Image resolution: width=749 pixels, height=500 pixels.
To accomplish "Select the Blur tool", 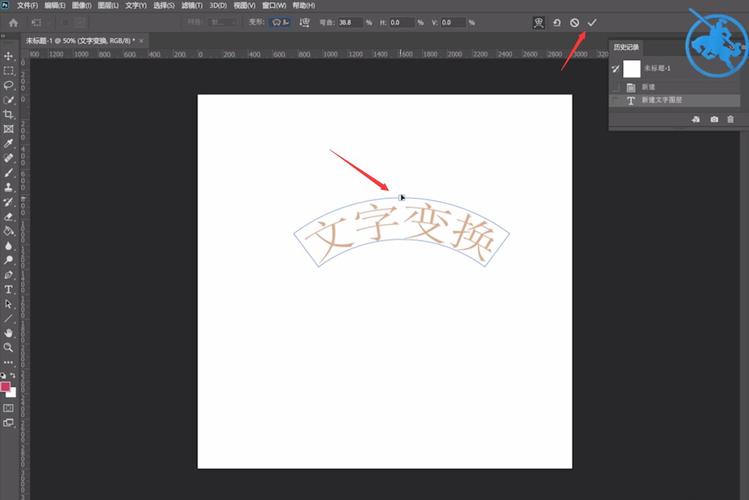I will click(x=9, y=245).
